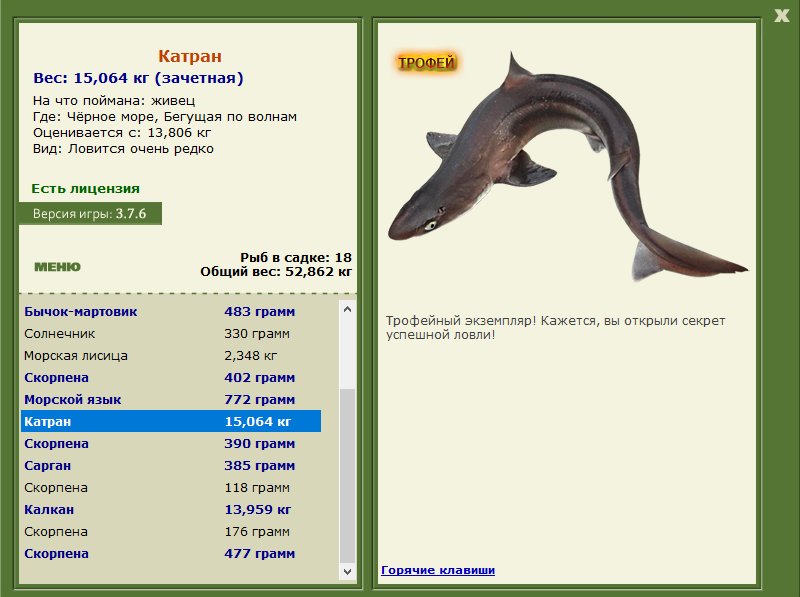Click the Оценивается с: 13,806 кг line
This screenshot has height=597, width=800.
pos(122,133)
